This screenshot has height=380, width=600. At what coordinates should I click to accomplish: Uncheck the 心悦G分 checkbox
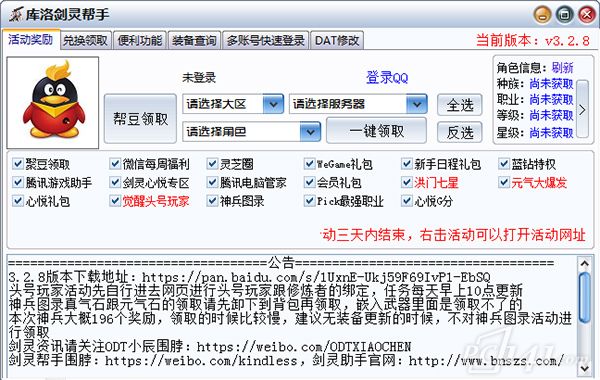pyautogui.click(x=406, y=201)
